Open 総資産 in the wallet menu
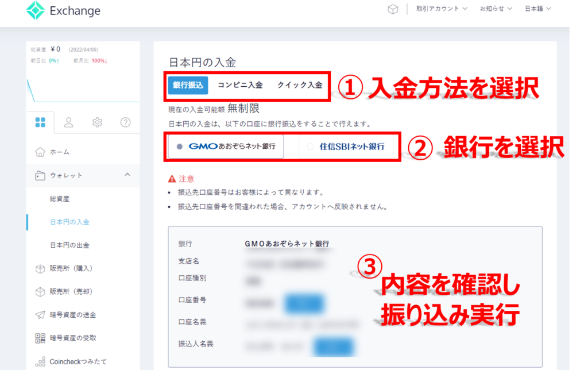The height and width of the screenshot is (370, 588). (60, 199)
